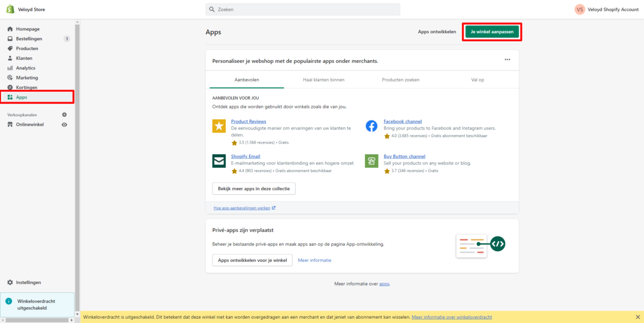Click Bekijk meer apps in deze collectie
Image resolution: width=644 pixels, height=323 pixels.
[254, 189]
